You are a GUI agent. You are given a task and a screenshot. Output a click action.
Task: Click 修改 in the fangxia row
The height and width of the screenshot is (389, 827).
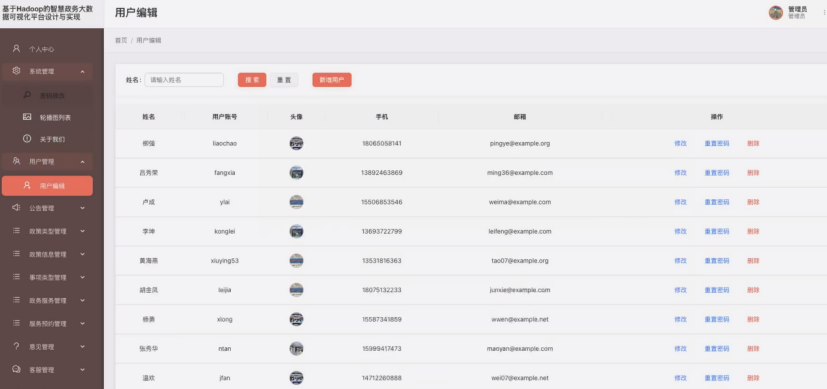(680, 173)
